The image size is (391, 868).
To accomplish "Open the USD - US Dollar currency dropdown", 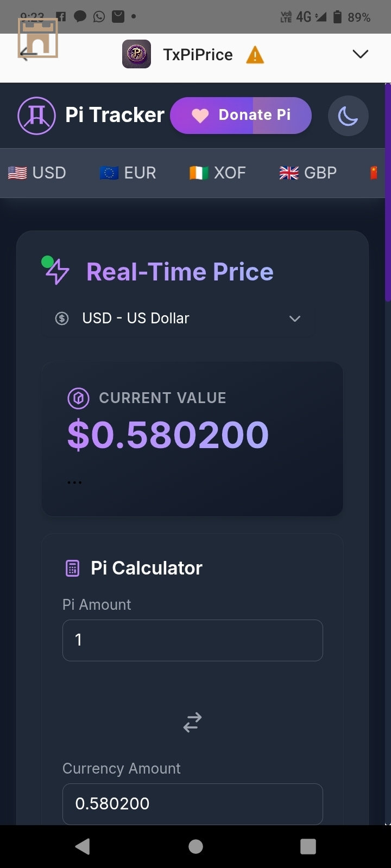I will coord(178,318).
